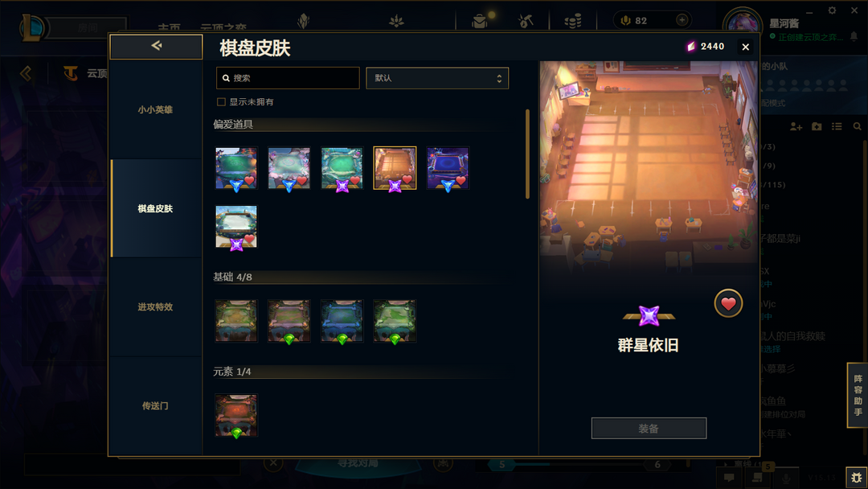868x489 pixels.
Task: Open the store coins icon
Action: [573, 21]
